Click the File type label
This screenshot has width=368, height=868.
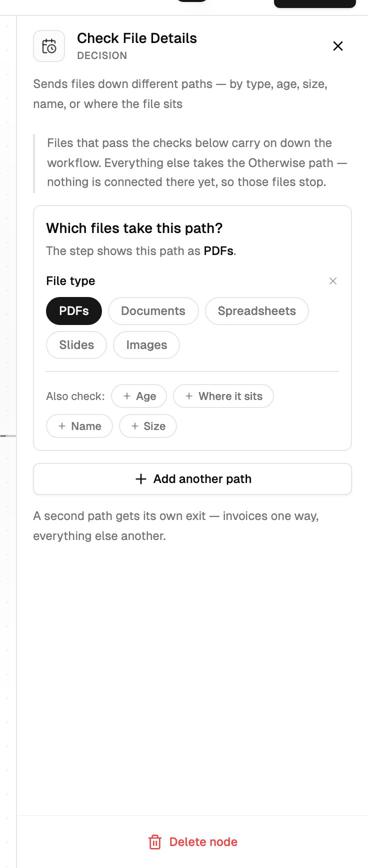point(70,281)
